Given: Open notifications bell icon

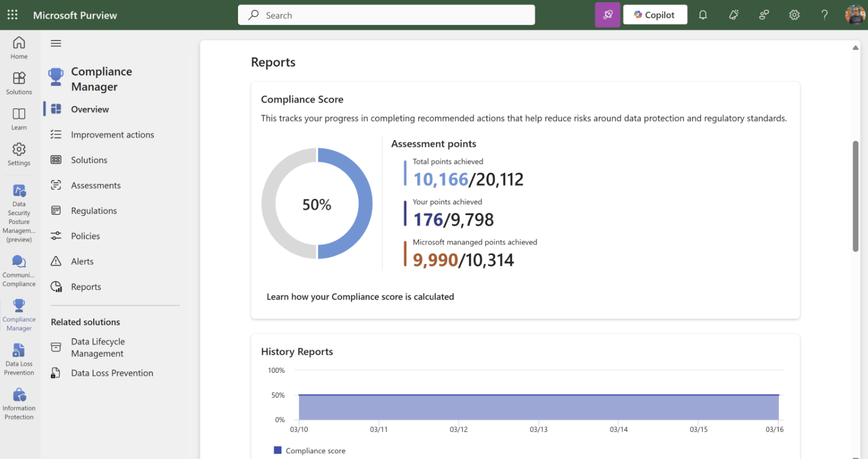Looking at the screenshot, I should click(x=703, y=15).
